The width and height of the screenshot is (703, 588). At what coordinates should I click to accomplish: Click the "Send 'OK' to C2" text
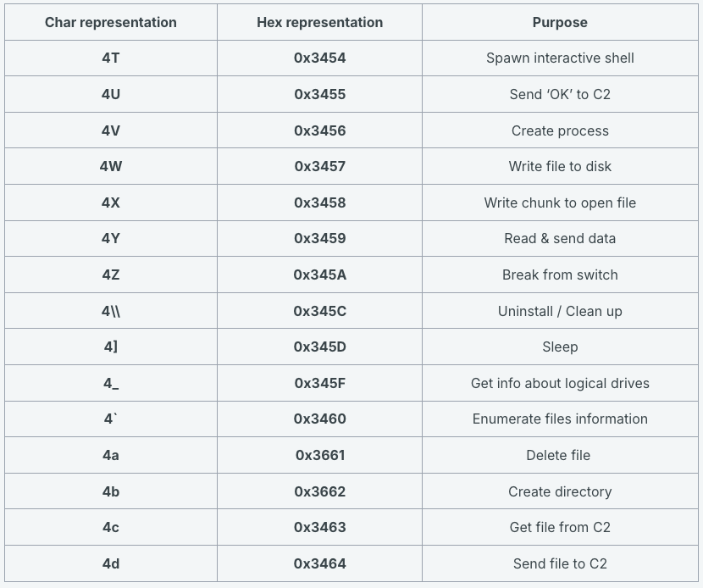point(560,95)
